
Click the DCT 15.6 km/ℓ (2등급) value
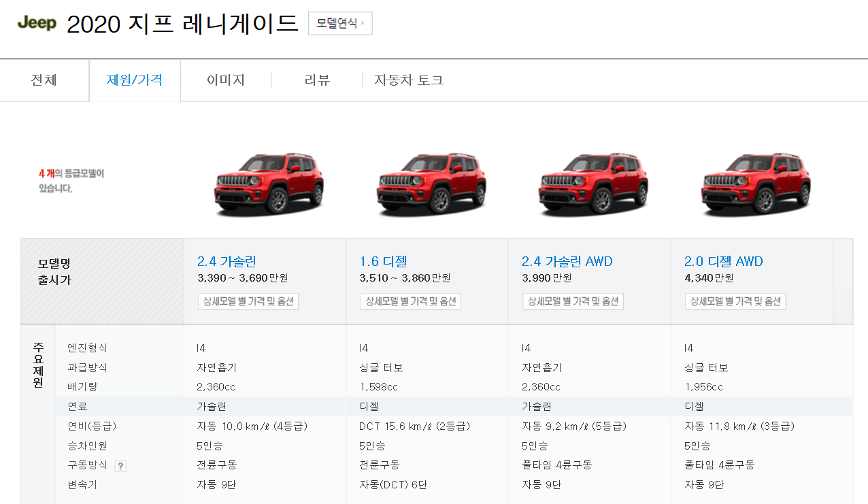pyautogui.click(x=414, y=426)
